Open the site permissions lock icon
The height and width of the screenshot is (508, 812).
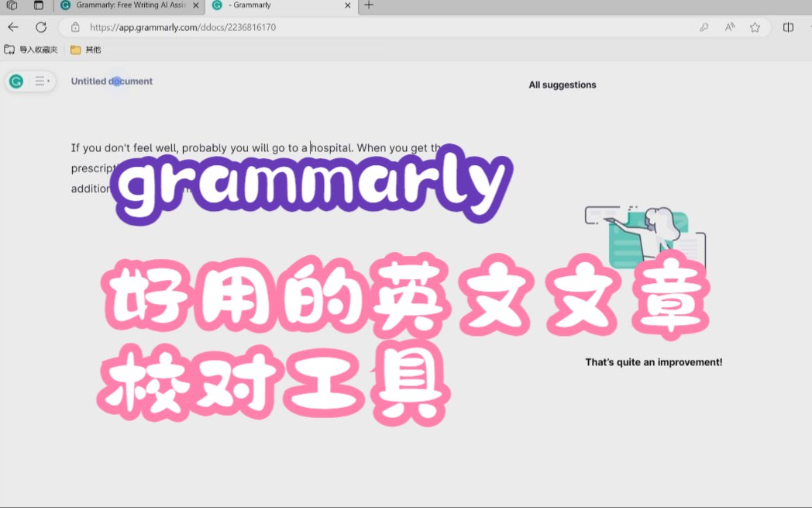75,27
